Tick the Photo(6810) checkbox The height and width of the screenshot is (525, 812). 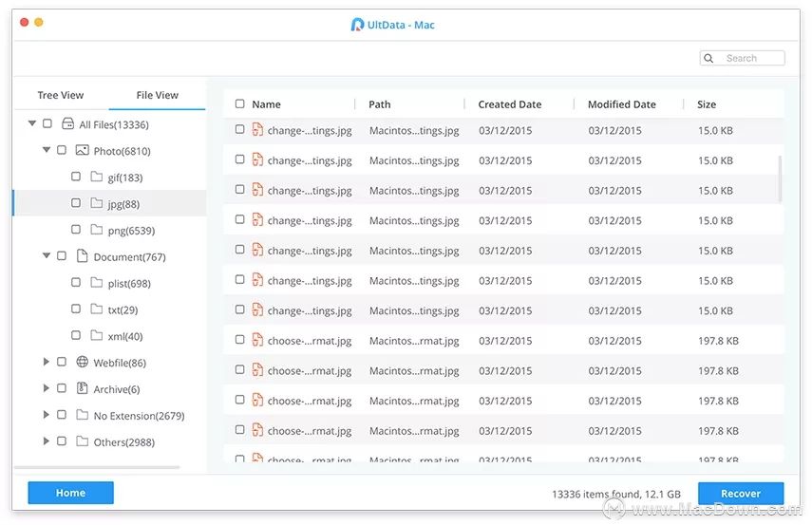click(x=62, y=150)
